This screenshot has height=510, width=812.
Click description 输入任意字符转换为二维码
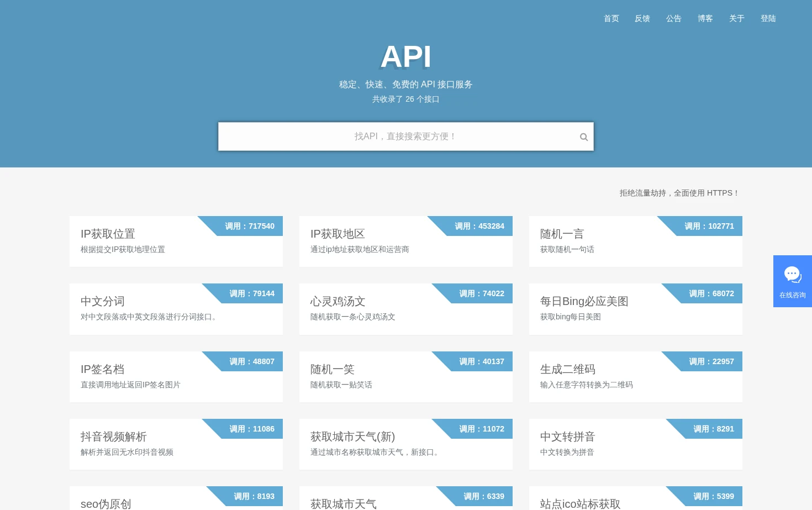587,385
